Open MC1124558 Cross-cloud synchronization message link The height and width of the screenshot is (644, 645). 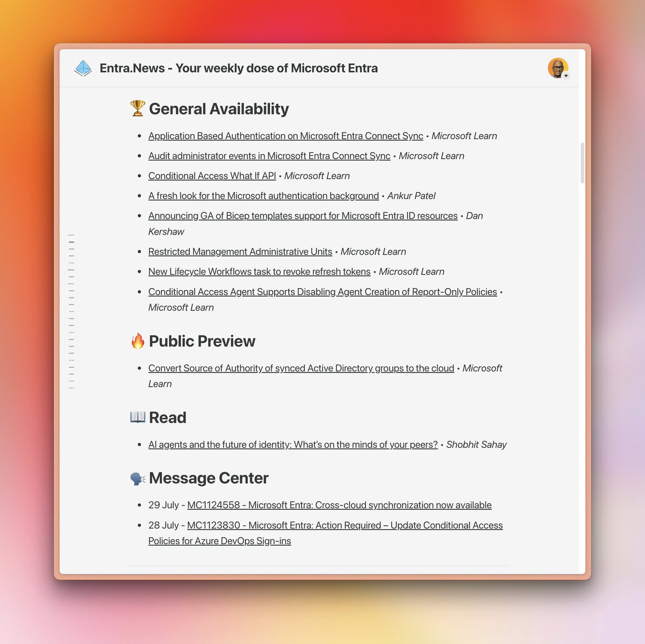(339, 505)
